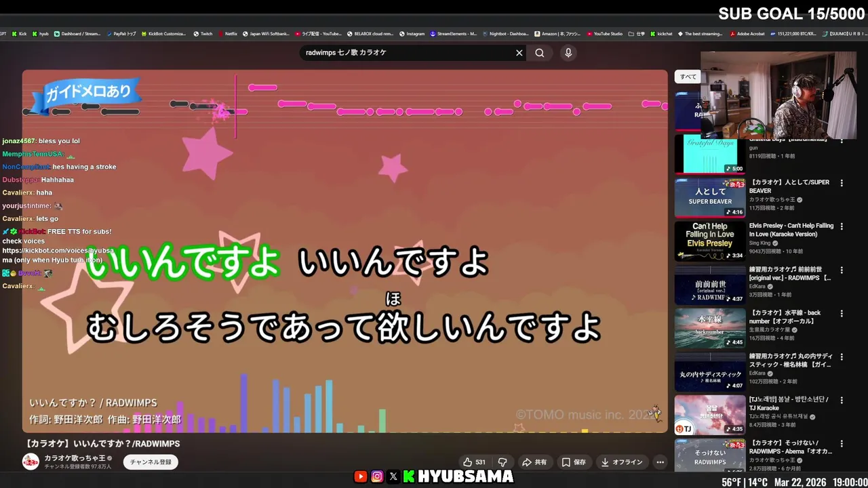Screen dimensions: 868x488
Task: Click the Elvis Presley Karaoke Version title
Action: [x=791, y=230]
